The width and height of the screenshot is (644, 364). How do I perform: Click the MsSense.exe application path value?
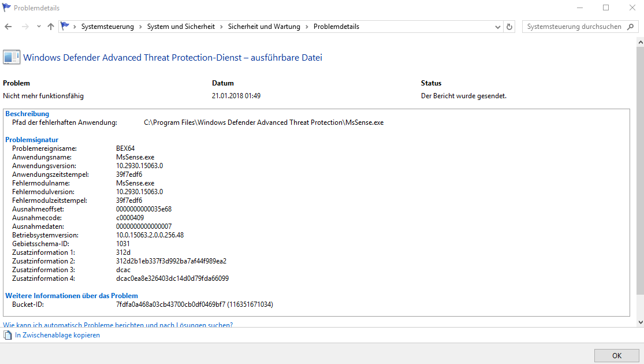point(264,122)
